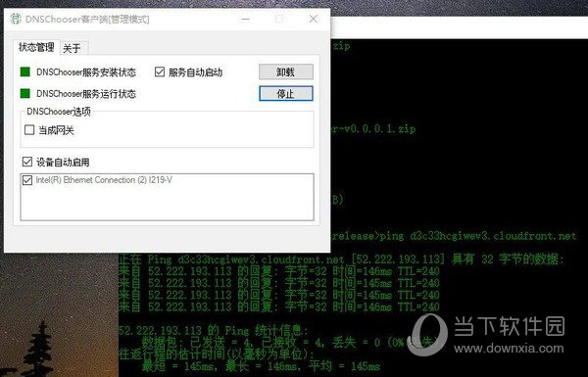Click the first 52.222.193.113 reply line in console
Viewport: 588px width, 377px height.
pos(279,271)
